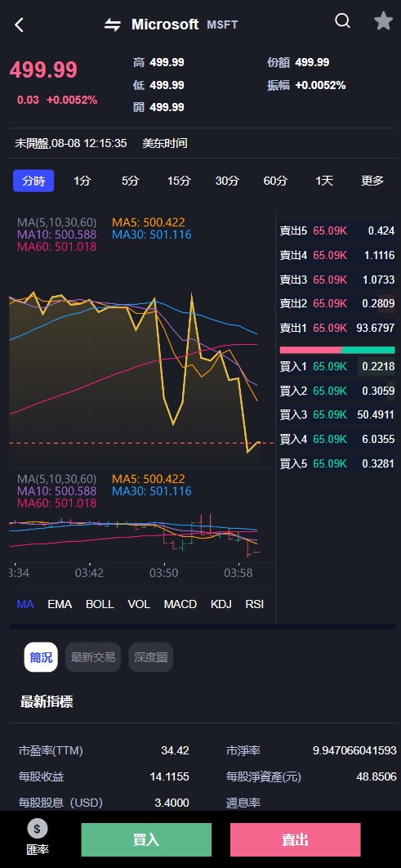401x868 pixels.
Task: Select the 分時 chart tab
Action: click(33, 181)
